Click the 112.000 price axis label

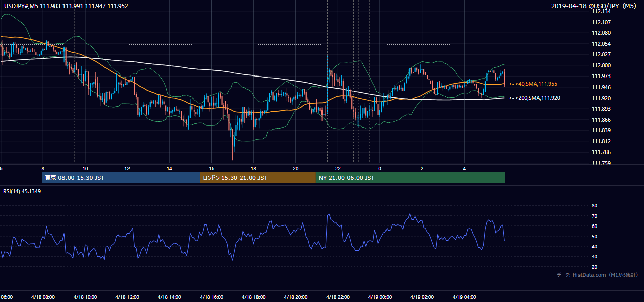(x=601, y=65)
